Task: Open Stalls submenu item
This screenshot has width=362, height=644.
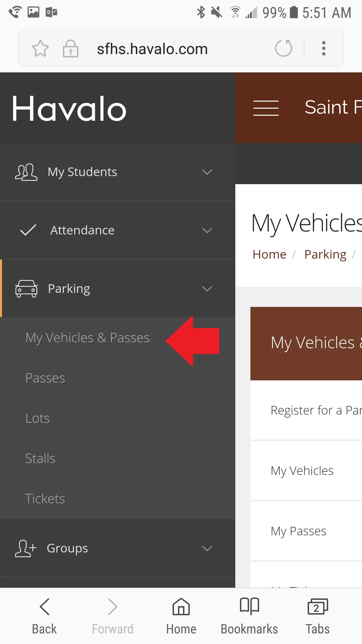Action: coord(40,458)
